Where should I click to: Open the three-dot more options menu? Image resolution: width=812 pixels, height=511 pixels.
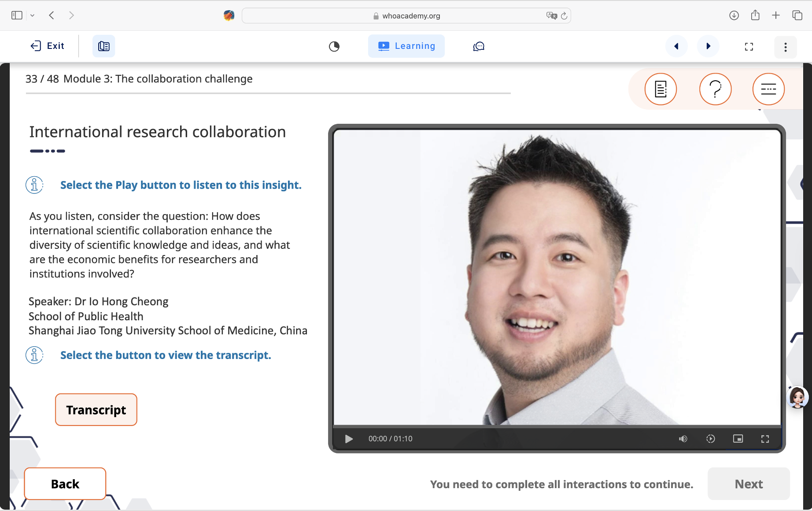click(x=785, y=47)
